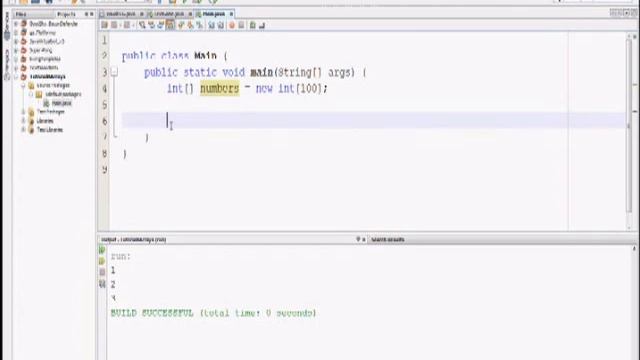Collapse the bold TutorialArrays project node

click(x=16, y=76)
